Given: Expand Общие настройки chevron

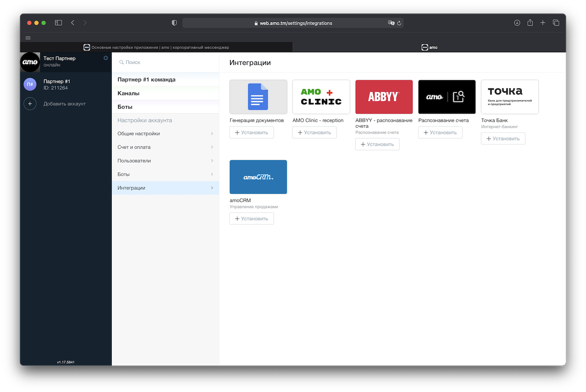Looking at the screenshot, I should 212,134.
